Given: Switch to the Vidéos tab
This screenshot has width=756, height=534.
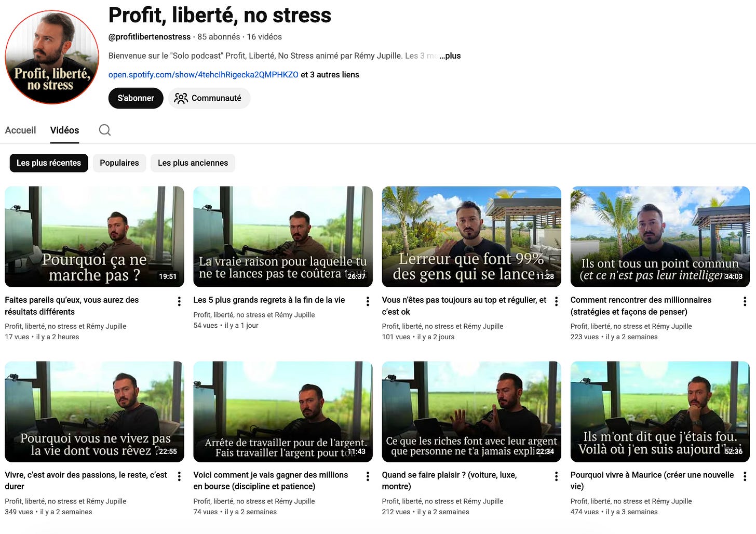Looking at the screenshot, I should click(64, 130).
